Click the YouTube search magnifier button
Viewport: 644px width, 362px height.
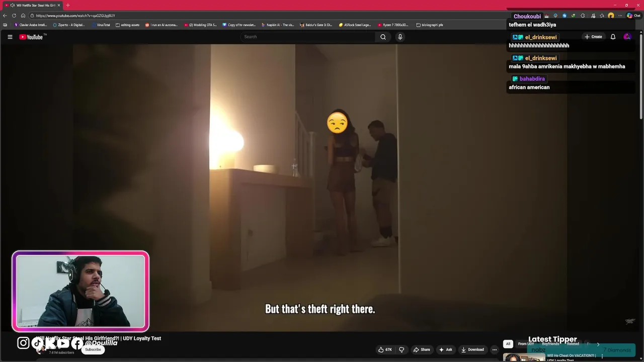[383, 37]
